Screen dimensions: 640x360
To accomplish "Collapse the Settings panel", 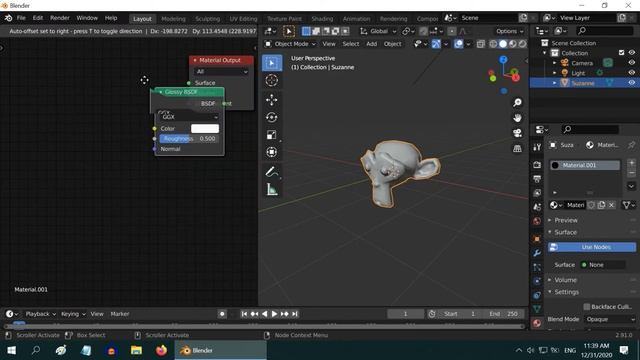I will coord(565,292).
